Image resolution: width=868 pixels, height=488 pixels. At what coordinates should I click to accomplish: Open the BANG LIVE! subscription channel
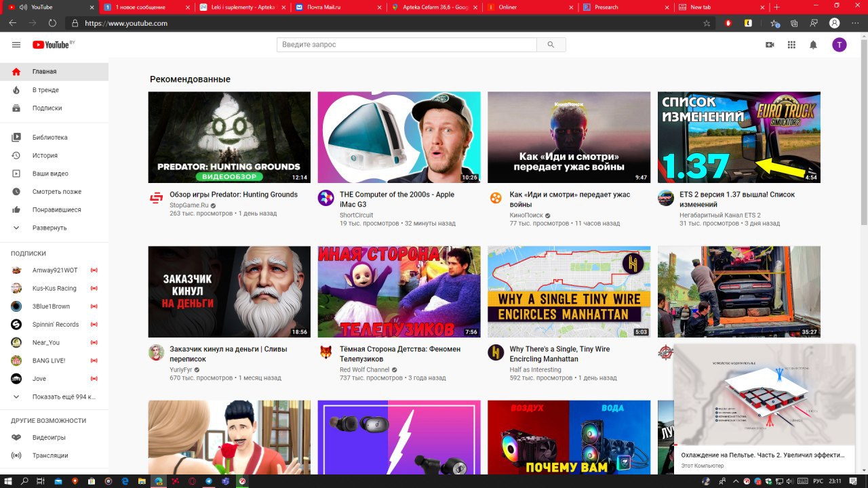coord(54,361)
